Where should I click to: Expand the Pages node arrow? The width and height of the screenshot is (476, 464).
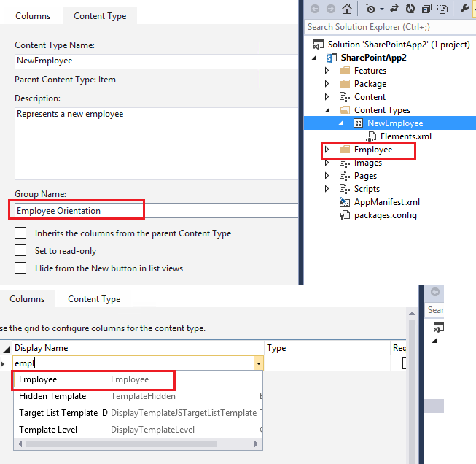tap(327, 176)
